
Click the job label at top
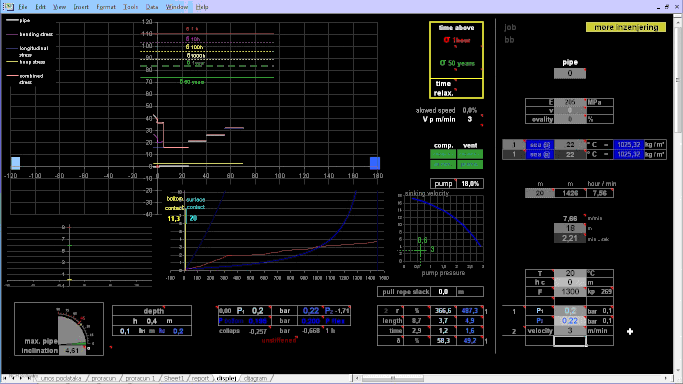point(510,27)
